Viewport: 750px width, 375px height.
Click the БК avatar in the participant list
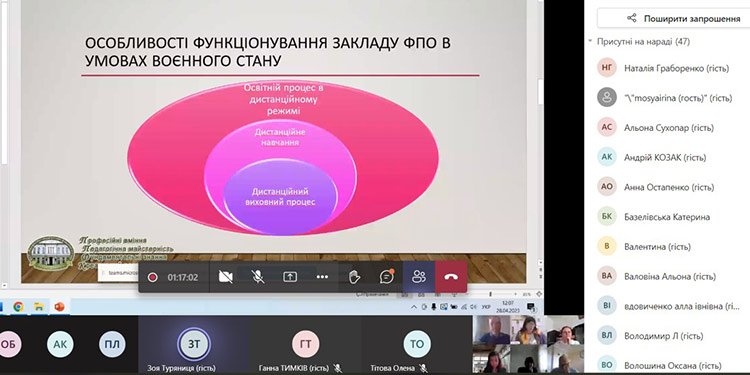pyautogui.click(x=607, y=217)
